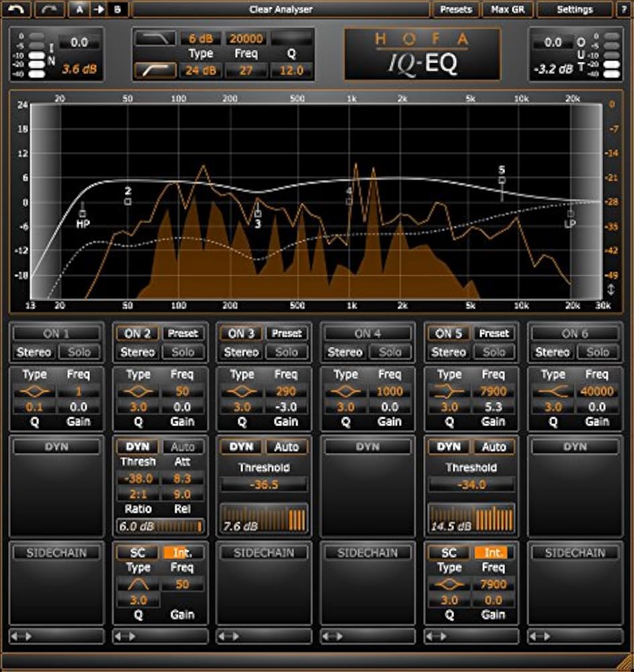
Task: Click the graph vertical zoom arrows icon
Action: 611,290
